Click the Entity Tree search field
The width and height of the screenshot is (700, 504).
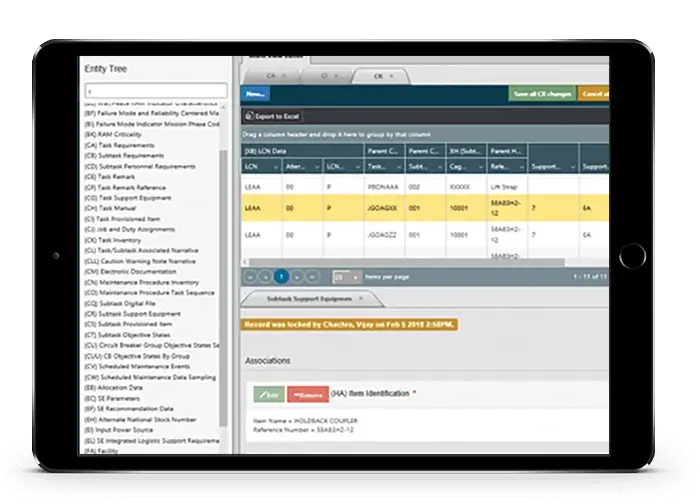156,91
